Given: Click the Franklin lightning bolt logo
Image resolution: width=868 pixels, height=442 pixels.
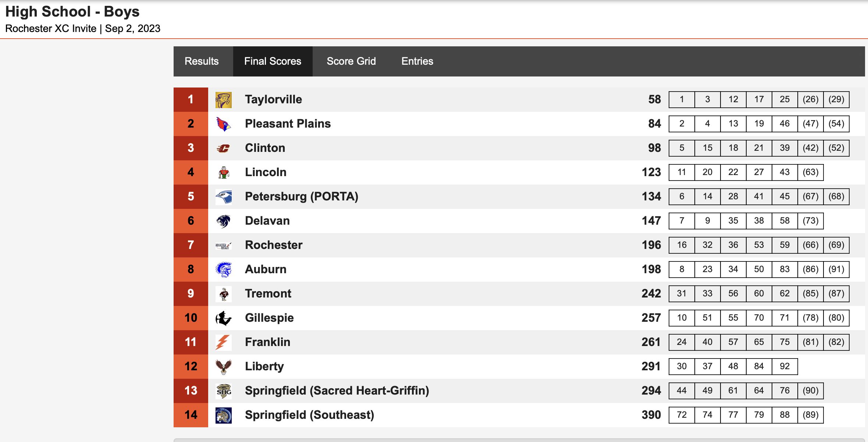Looking at the screenshot, I should click(x=223, y=342).
